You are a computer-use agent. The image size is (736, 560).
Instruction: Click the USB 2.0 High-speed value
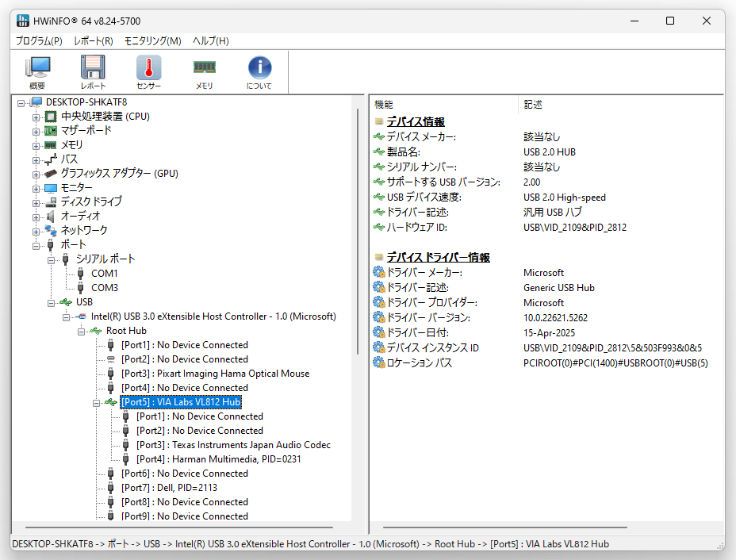tap(564, 198)
